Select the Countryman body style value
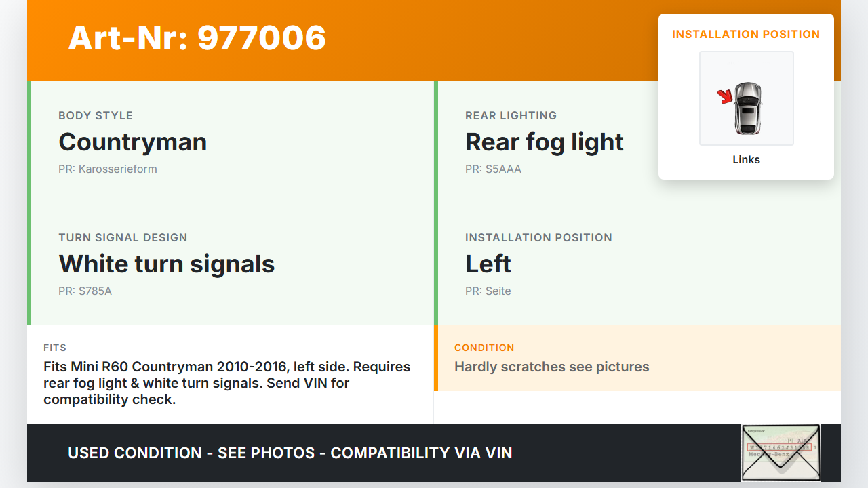868x488 pixels. point(133,142)
